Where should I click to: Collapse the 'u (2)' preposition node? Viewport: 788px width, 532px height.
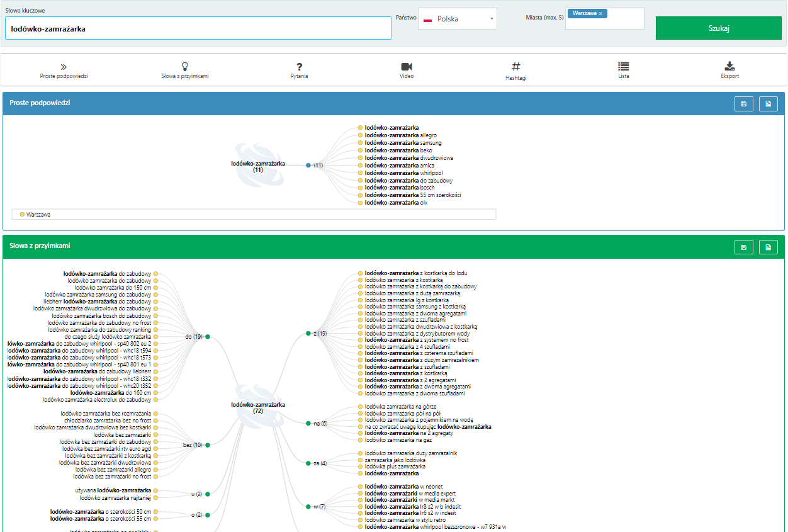207,494
